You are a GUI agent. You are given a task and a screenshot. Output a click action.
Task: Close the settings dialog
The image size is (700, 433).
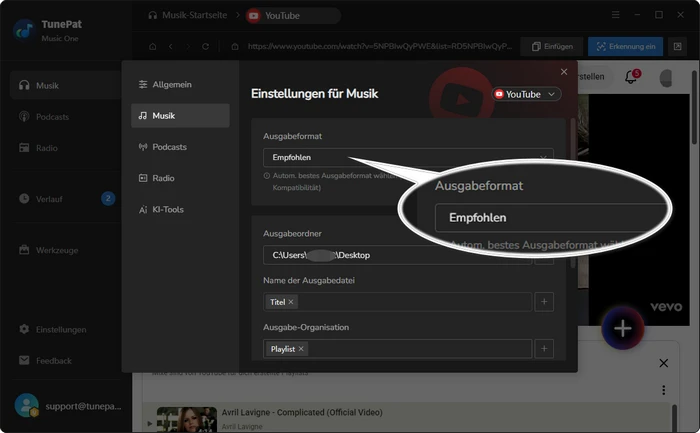(564, 72)
